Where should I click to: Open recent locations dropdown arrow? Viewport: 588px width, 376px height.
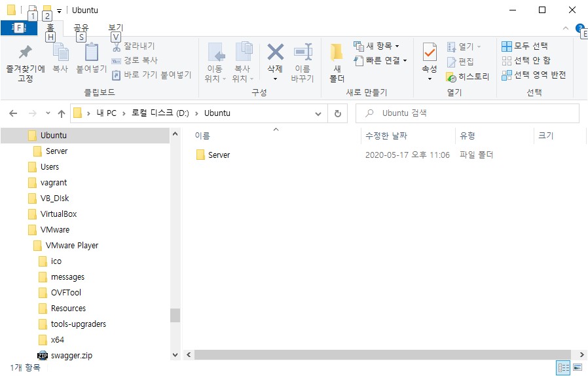click(x=48, y=113)
